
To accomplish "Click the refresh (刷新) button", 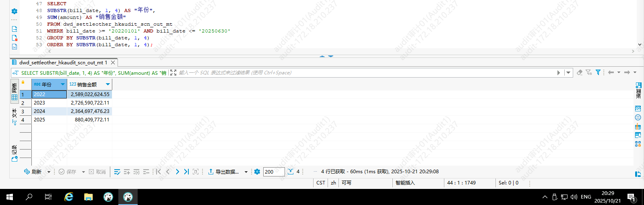I will point(33,172).
